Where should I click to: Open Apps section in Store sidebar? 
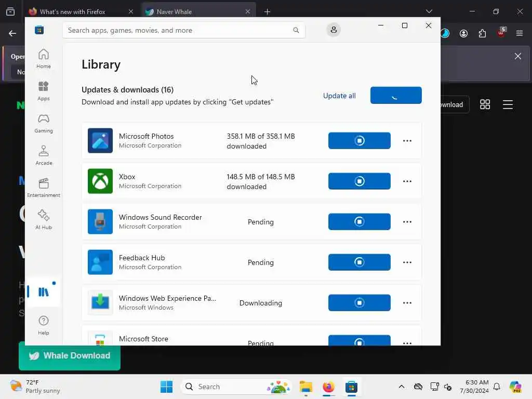44,91
